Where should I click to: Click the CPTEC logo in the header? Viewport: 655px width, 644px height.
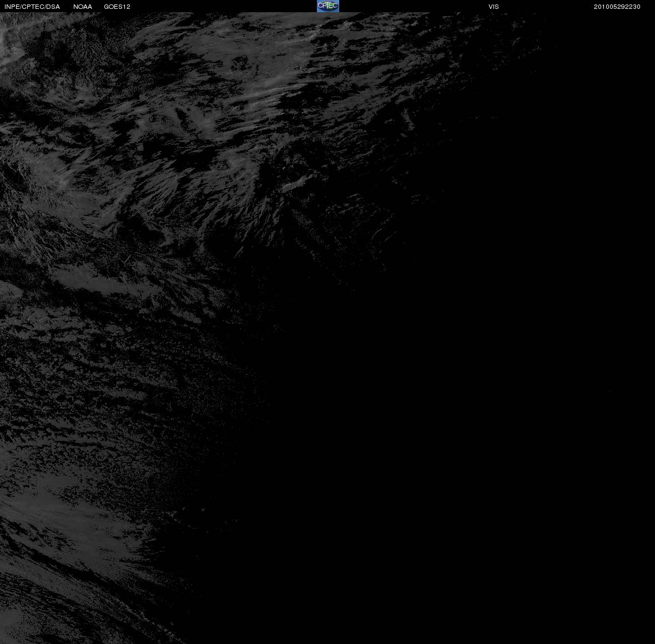pos(327,6)
